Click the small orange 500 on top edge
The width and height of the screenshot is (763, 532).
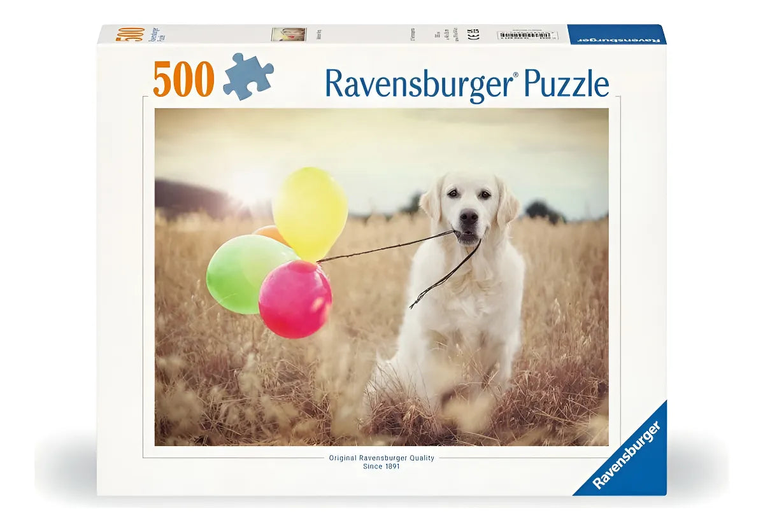[130, 34]
